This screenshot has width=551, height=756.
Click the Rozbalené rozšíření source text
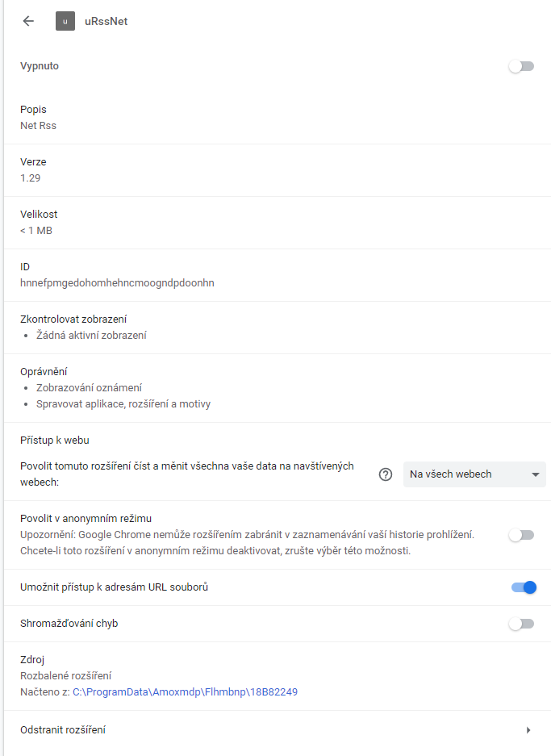pyautogui.click(x=65, y=676)
